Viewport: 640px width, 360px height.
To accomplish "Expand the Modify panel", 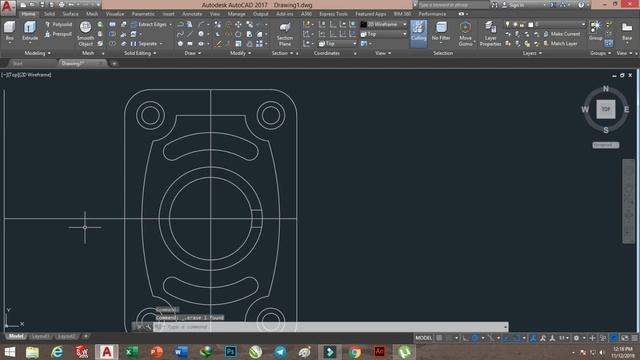I will pos(240,53).
